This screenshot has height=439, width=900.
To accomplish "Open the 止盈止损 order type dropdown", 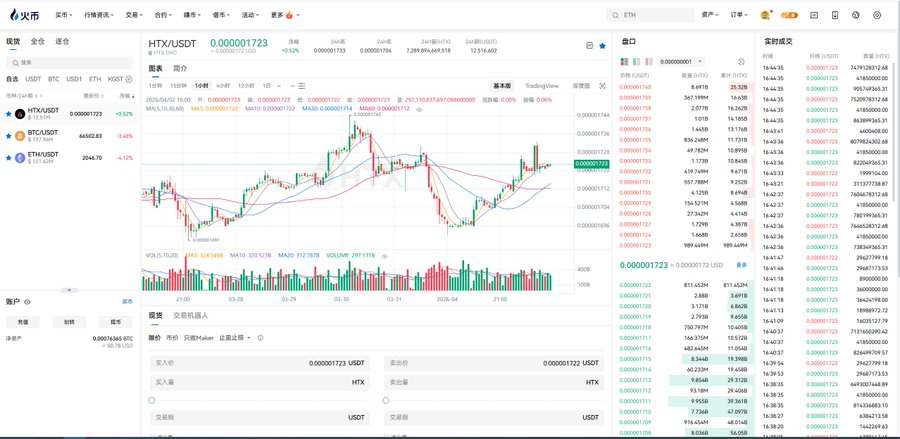I will 235,338.
